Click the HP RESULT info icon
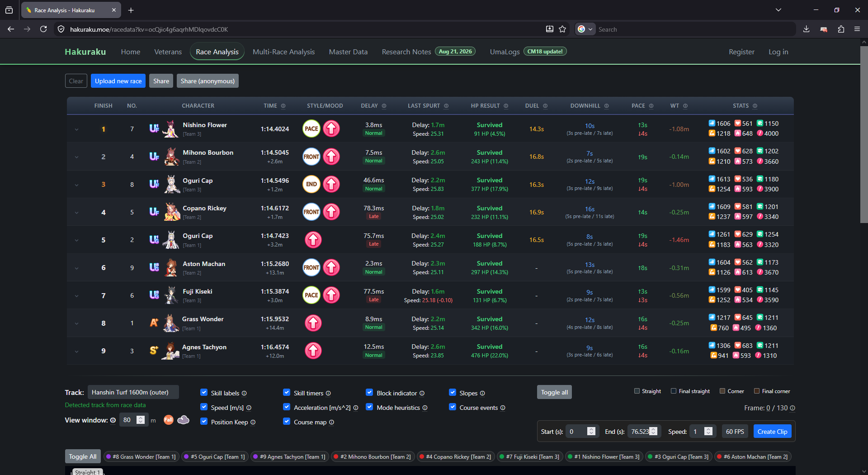Screen dimensions: 868x475 tap(506, 106)
